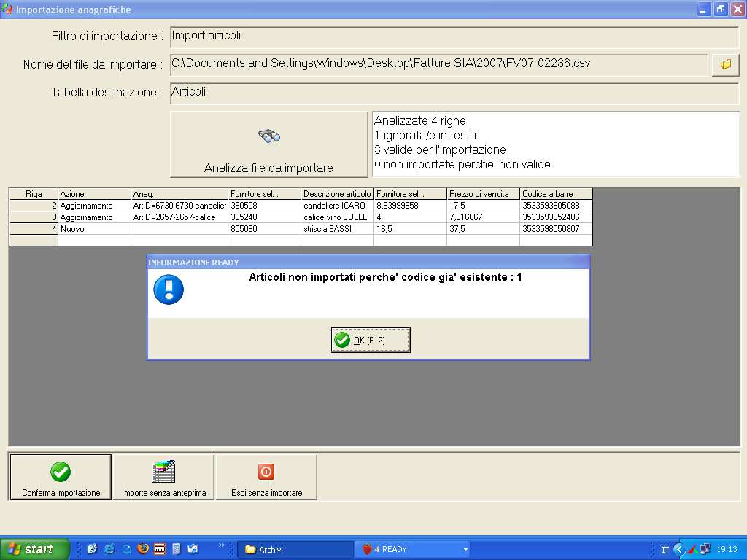The height and width of the screenshot is (560, 747).
Task: Click barcode 3533598050807 cell
Action: point(556,228)
